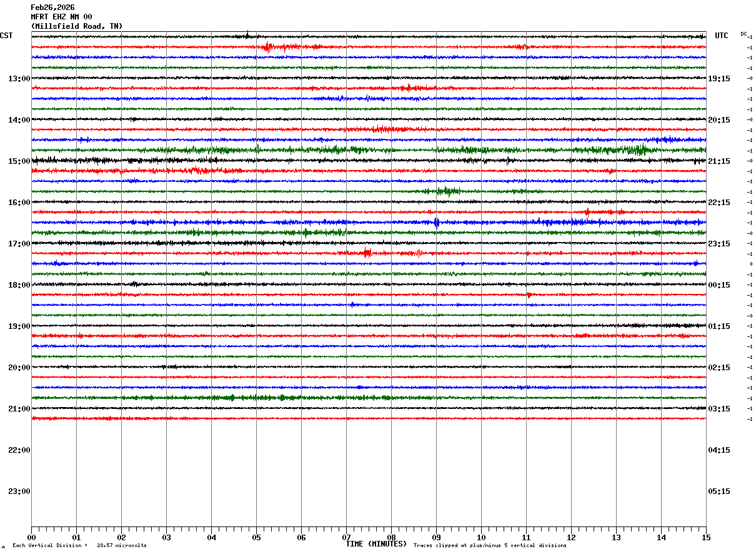Viewport: 756px width, 554px height.
Task: Click the 23:15 UTC time label
Action: pyautogui.click(x=719, y=244)
